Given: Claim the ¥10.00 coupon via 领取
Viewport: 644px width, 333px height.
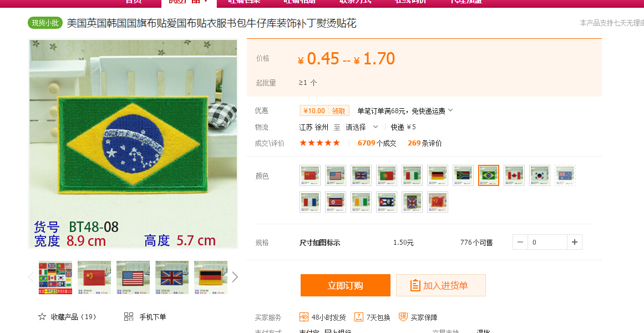Looking at the screenshot, I should [x=339, y=110].
